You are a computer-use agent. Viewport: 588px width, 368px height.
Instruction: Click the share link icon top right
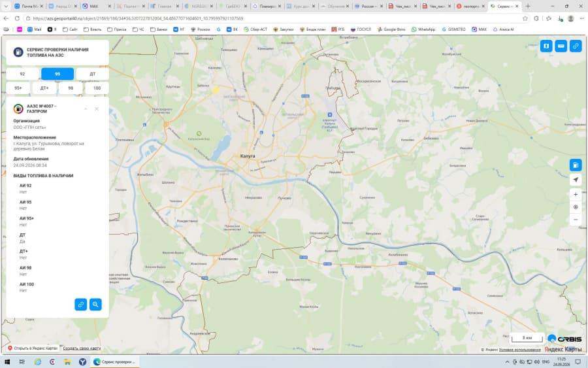(576, 46)
